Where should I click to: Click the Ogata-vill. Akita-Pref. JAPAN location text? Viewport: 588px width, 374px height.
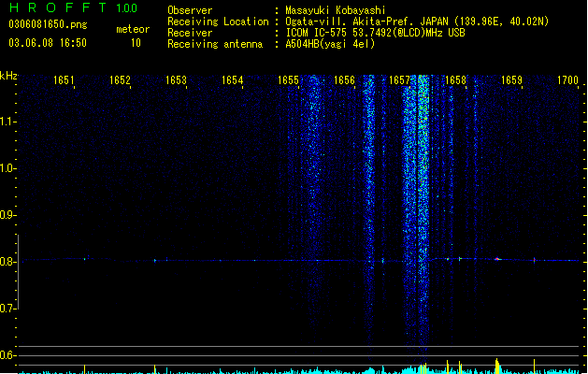pyautogui.click(x=417, y=22)
